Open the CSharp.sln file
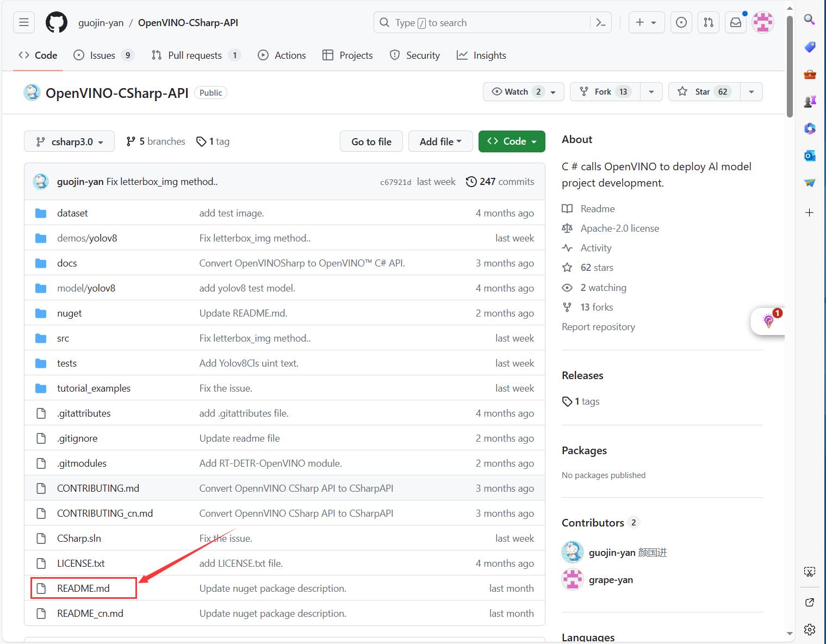The width and height of the screenshot is (826, 644). tap(79, 538)
